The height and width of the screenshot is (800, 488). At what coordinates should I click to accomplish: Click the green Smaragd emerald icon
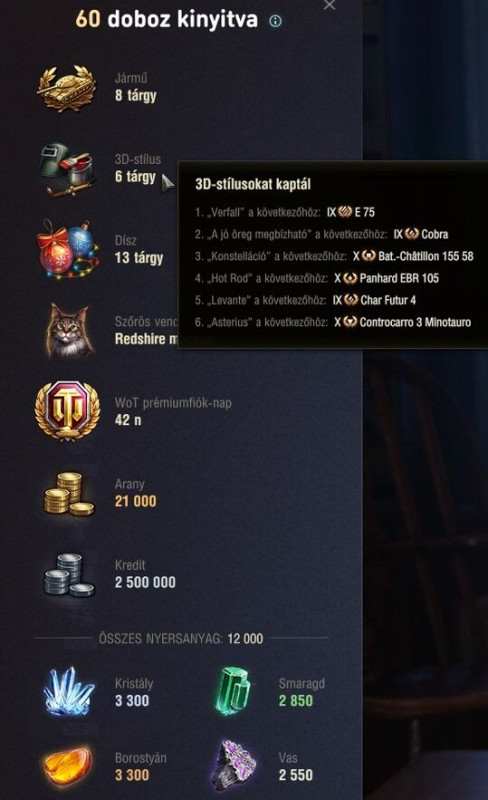tap(233, 691)
